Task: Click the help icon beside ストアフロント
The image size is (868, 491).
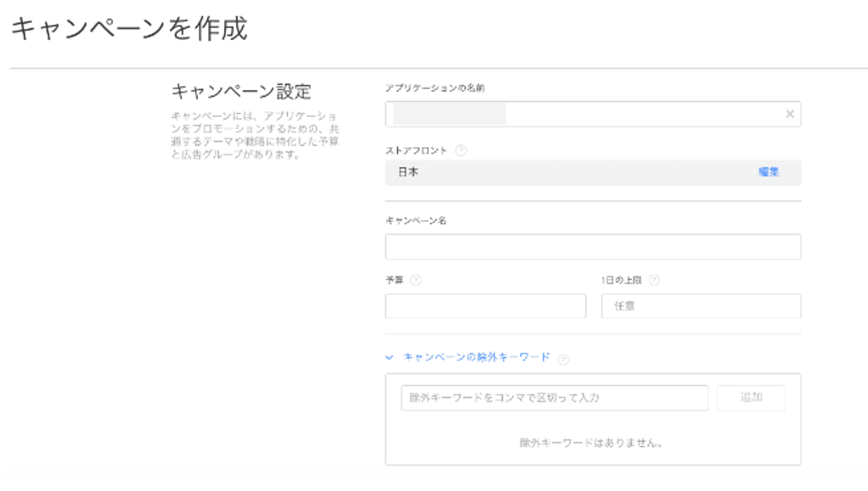Action: coord(461,150)
